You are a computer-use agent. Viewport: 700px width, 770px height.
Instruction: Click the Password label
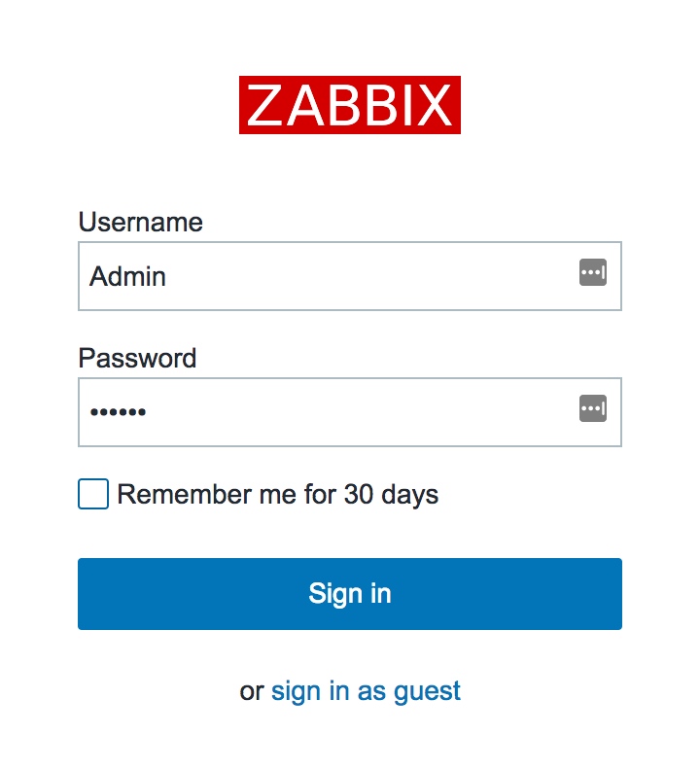coord(137,358)
